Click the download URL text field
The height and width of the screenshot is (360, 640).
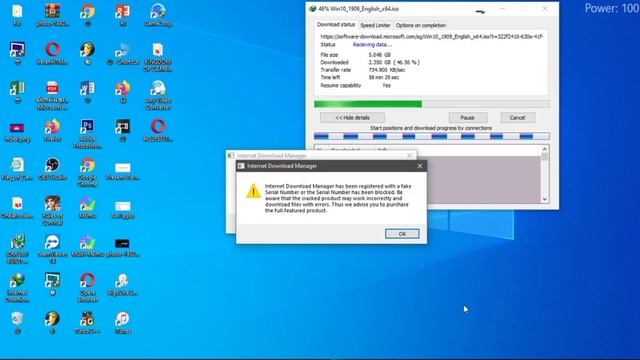tap(432, 36)
